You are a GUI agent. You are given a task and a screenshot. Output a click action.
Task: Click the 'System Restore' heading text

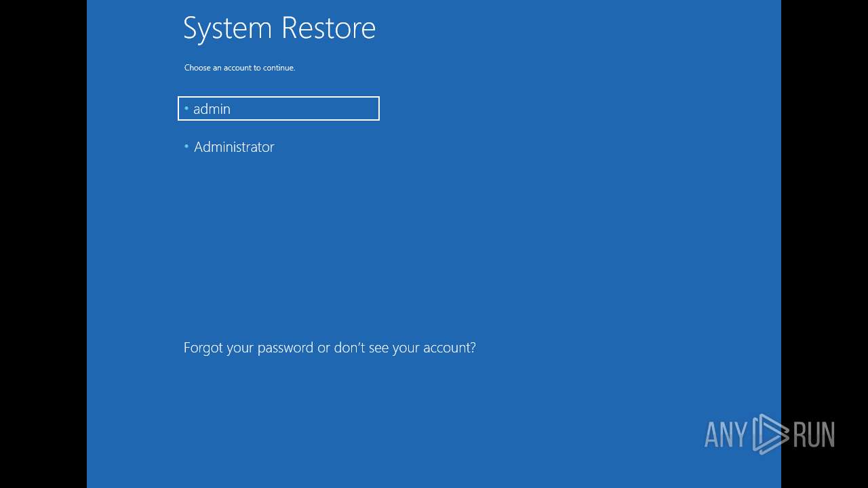pyautogui.click(x=279, y=28)
